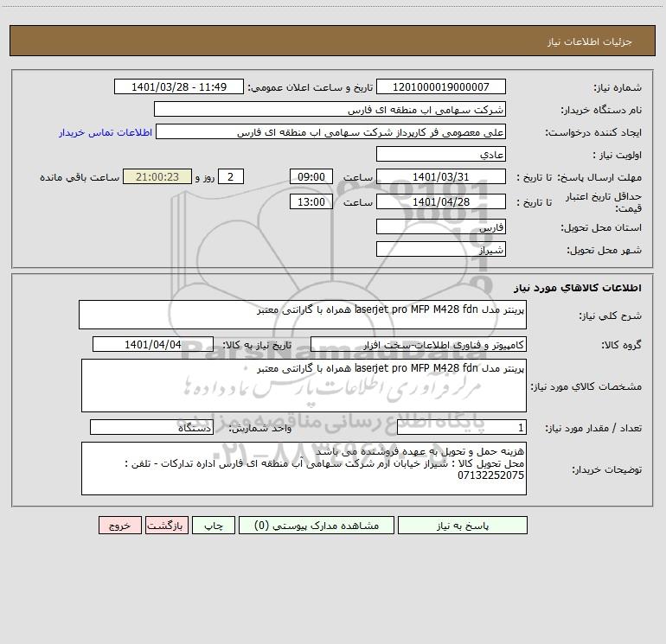Viewport: 666px width, 644px height.
Task: Click the countdown timer 21:00:23
Action: pos(157,176)
